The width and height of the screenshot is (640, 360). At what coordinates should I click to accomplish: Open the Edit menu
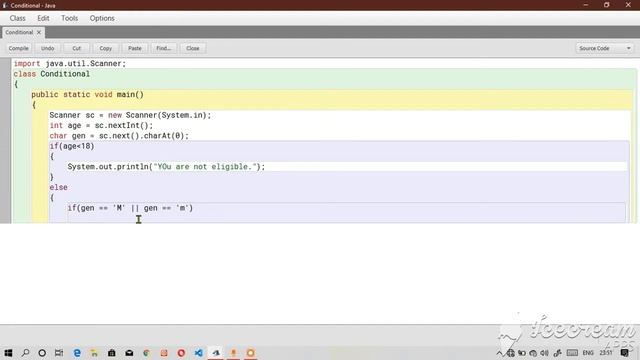[43, 18]
